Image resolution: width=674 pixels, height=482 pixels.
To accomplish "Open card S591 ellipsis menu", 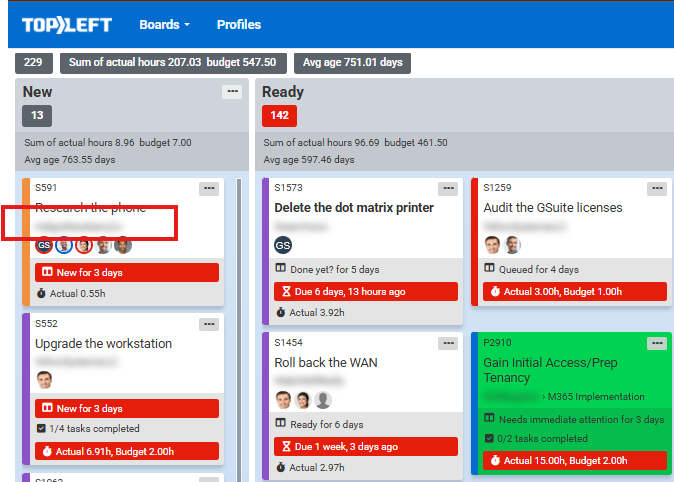I will point(209,188).
